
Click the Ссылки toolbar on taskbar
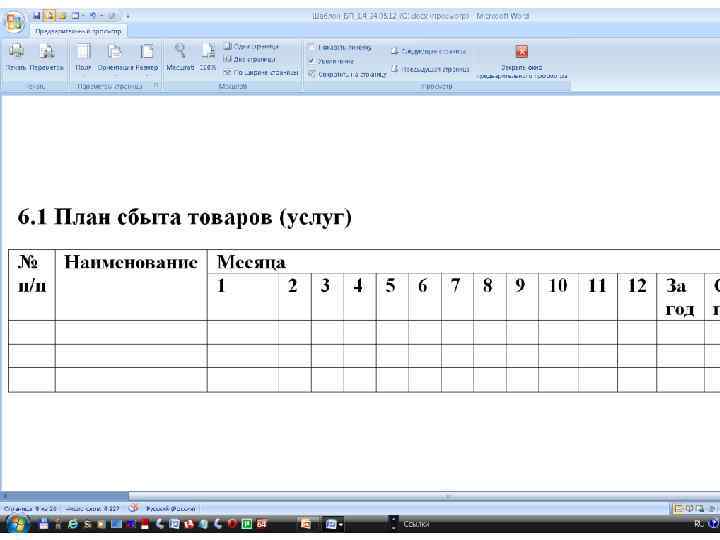[416, 524]
